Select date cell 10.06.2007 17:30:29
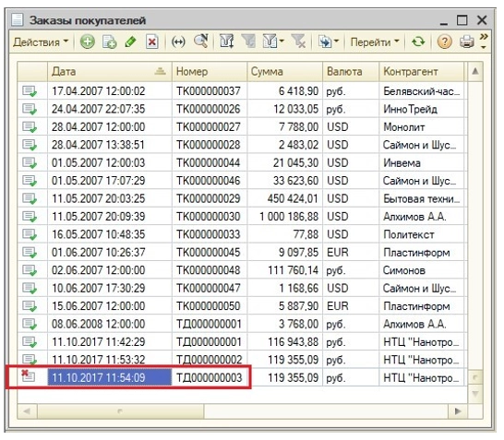The width and height of the screenshot is (504, 440). coord(110,288)
